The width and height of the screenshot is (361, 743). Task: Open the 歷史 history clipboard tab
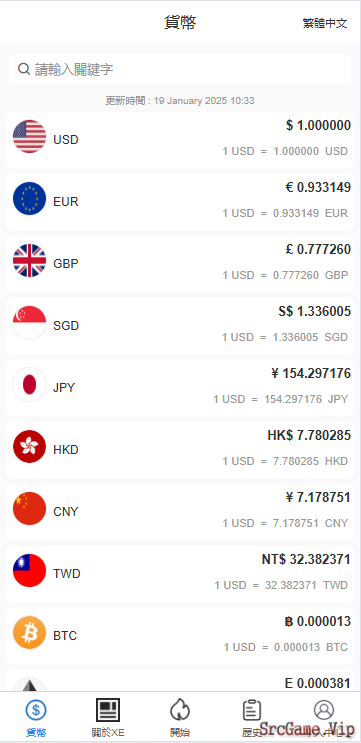[x=252, y=717]
